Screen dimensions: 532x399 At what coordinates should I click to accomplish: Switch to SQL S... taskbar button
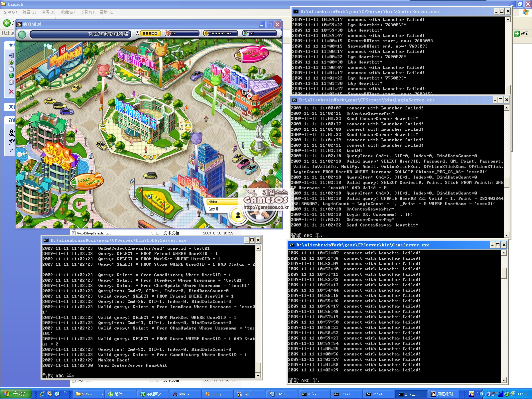pos(250,394)
